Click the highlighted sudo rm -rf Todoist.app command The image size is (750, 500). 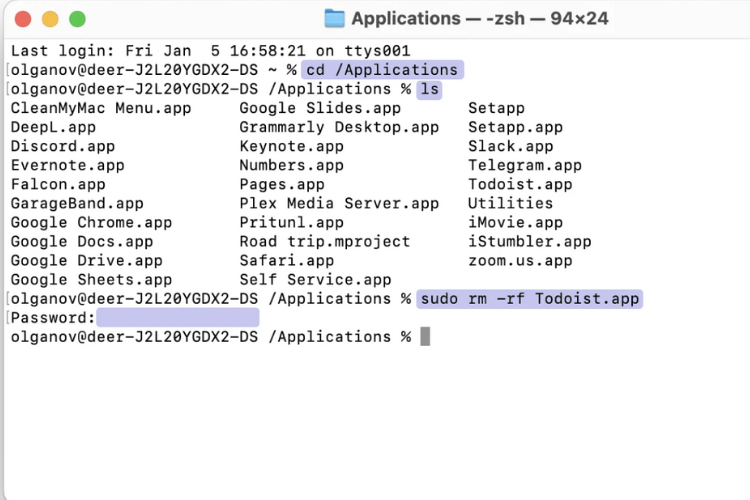529,299
